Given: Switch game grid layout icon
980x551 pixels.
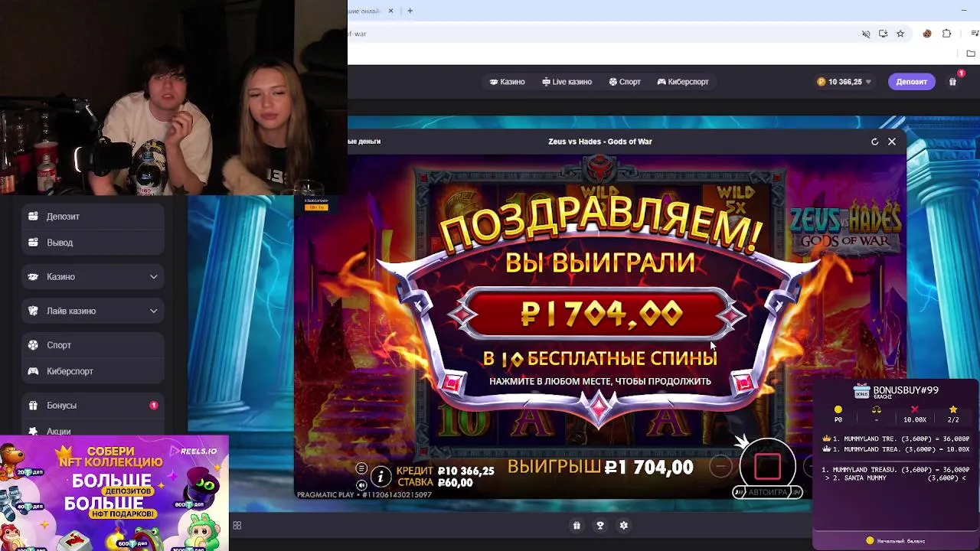Looking at the screenshot, I should [x=237, y=525].
